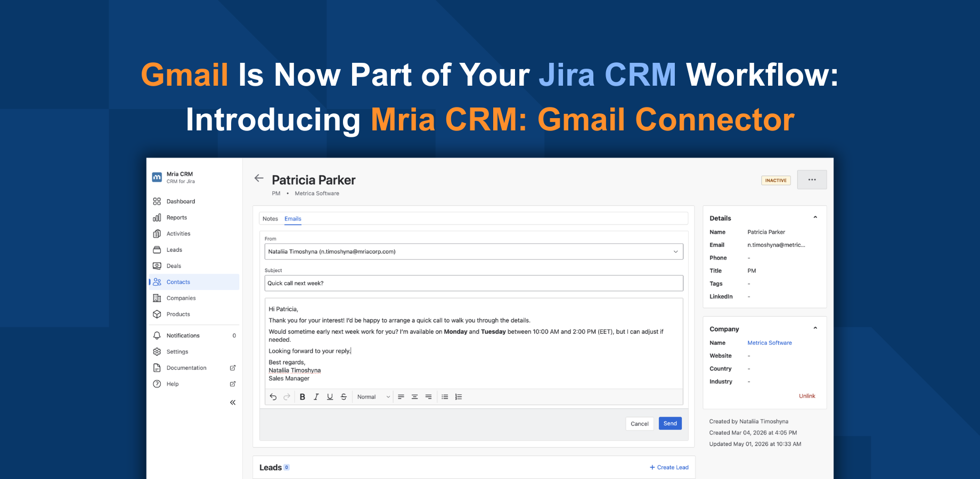Switch to the Emails tab

click(x=293, y=219)
